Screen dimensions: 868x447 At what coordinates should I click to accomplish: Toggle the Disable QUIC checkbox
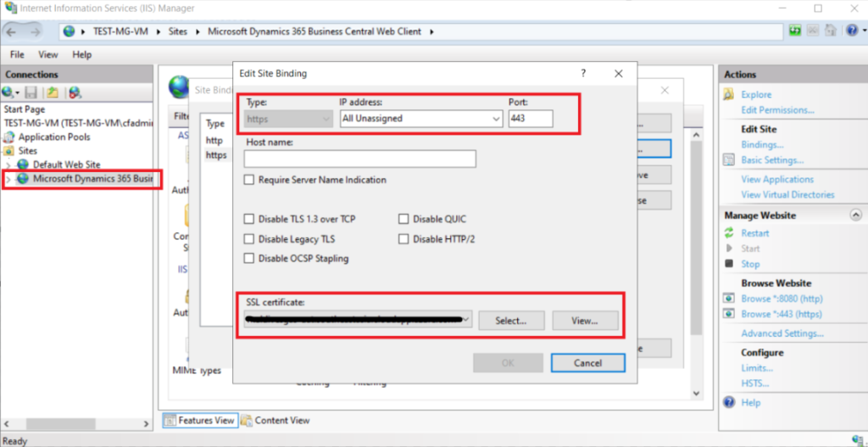tap(403, 220)
